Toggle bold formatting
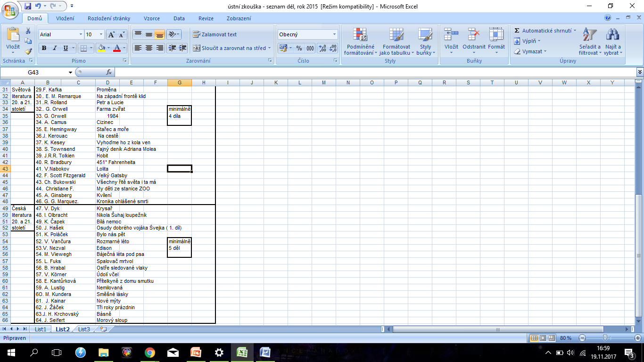This screenshot has width=644, height=362. pos(44,48)
